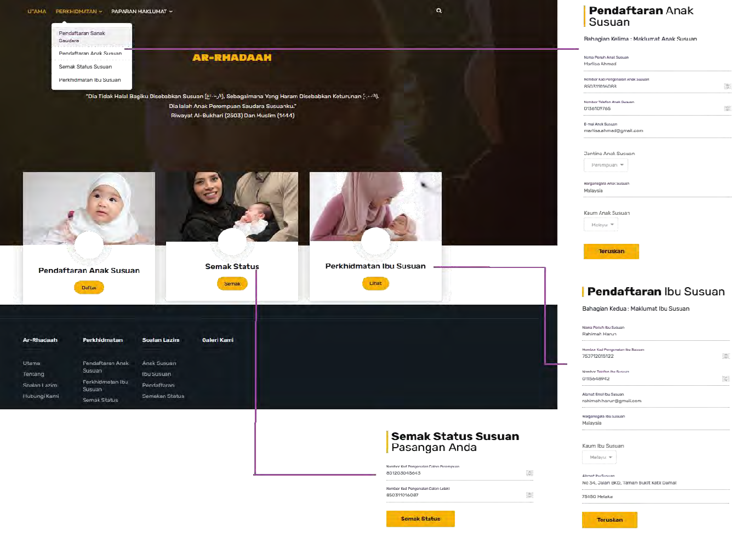Click icon in Nombor Telefon Ibu Susuan field
753x560 pixels.
coord(726,379)
